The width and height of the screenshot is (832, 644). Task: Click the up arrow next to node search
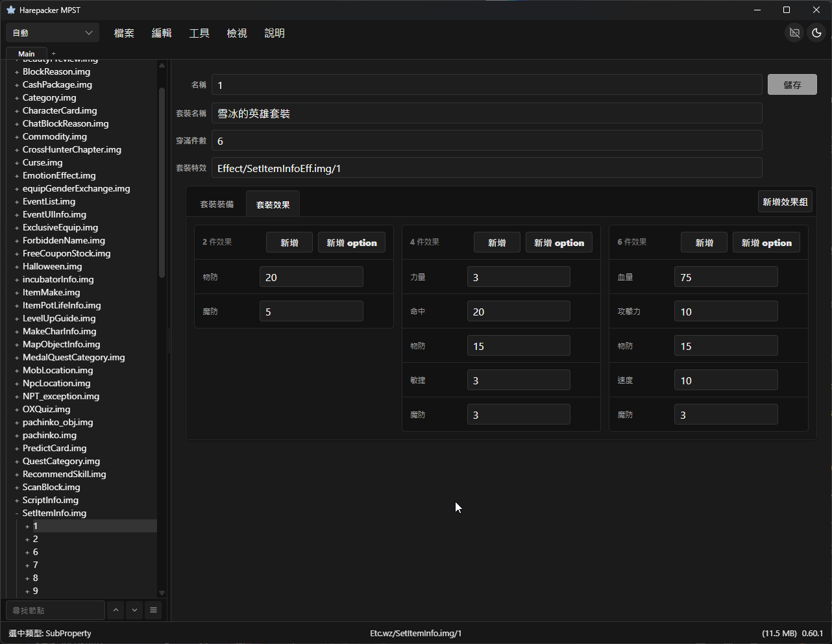[116, 610]
